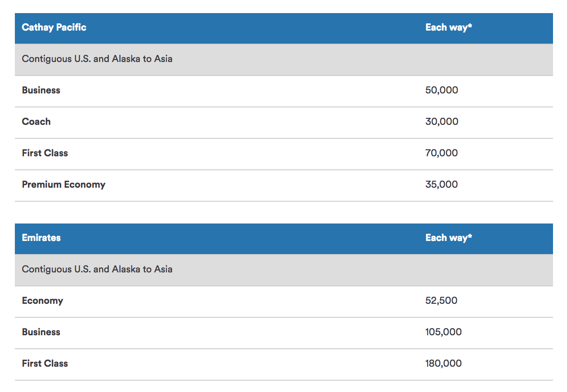Click the 105,000 Business value
Screen dimensions: 567x392
(x=443, y=332)
